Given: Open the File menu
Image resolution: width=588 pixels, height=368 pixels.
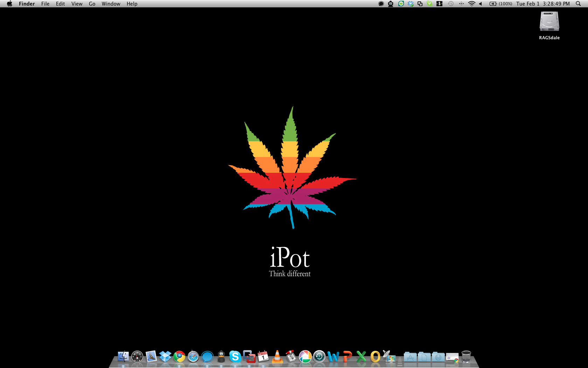Looking at the screenshot, I should tap(45, 4).
